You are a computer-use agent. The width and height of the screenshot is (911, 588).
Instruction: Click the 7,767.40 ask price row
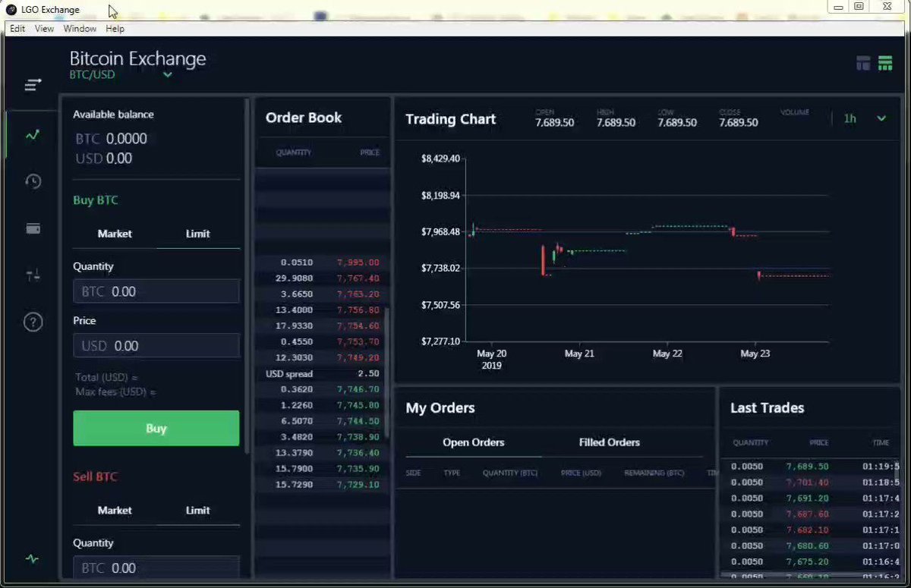tap(322, 278)
